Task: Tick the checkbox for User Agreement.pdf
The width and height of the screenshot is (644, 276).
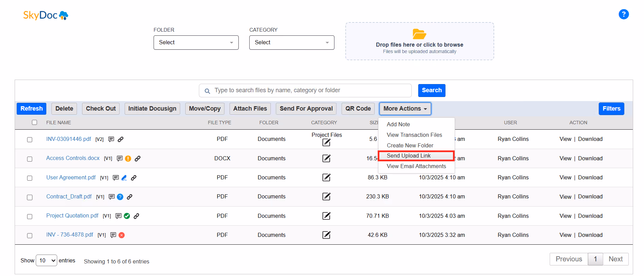Action: [x=30, y=178]
